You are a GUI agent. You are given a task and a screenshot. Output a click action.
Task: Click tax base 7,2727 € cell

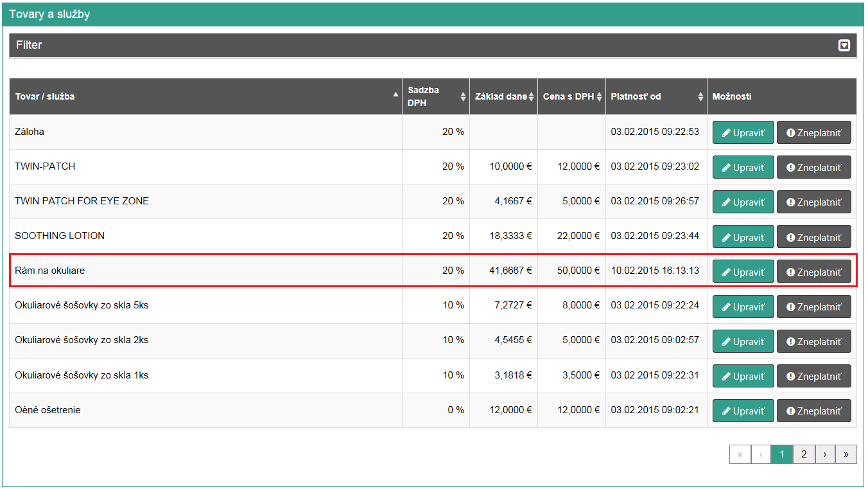coord(504,305)
